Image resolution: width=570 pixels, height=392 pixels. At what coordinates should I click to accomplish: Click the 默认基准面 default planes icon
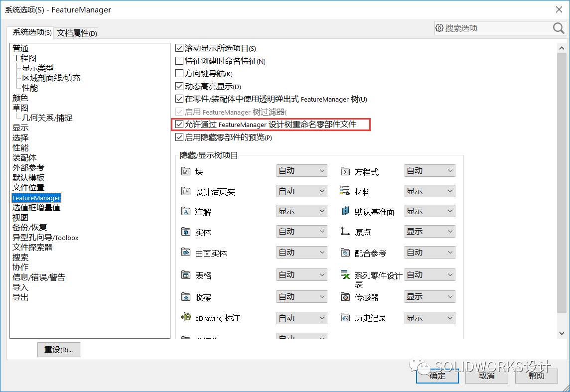[345, 211]
